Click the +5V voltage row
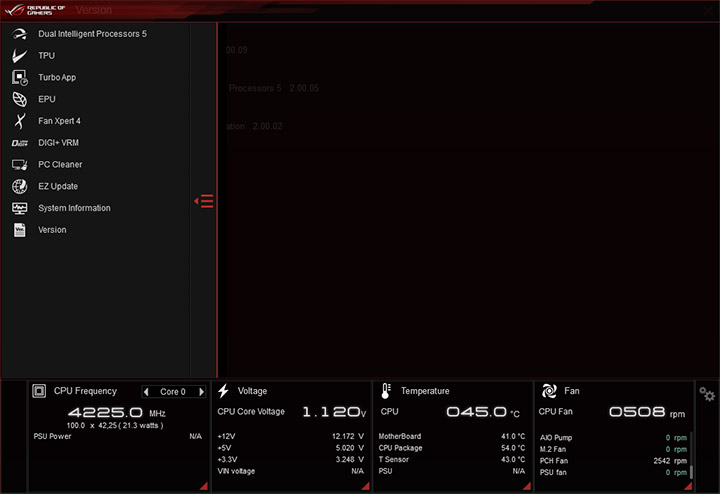Image resolution: width=720 pixels, height=494 pixels. tap(291, 448)
